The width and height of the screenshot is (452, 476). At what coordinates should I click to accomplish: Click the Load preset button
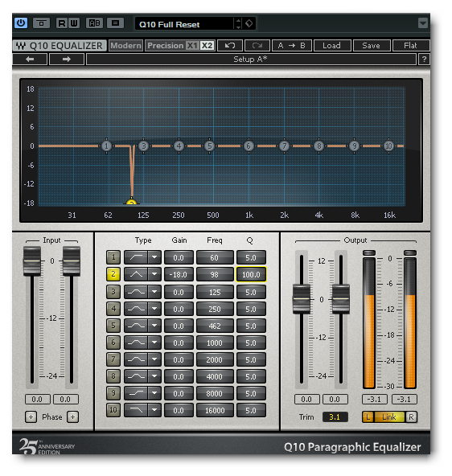[x=332, y=46]
